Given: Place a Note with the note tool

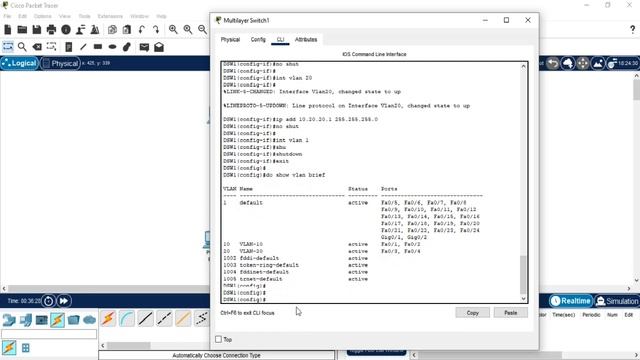Looking at the screenshot, I should click(69, 47).
